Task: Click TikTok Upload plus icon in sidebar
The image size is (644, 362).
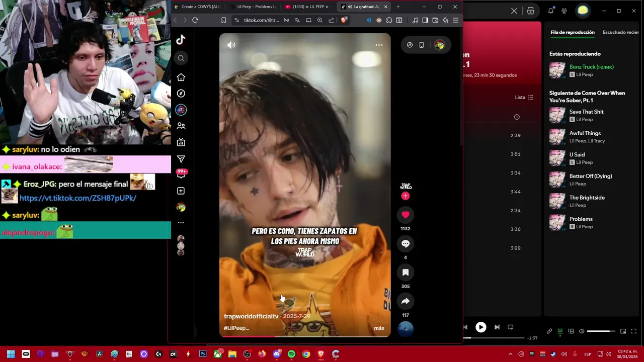Action: (x=181, y=191)
